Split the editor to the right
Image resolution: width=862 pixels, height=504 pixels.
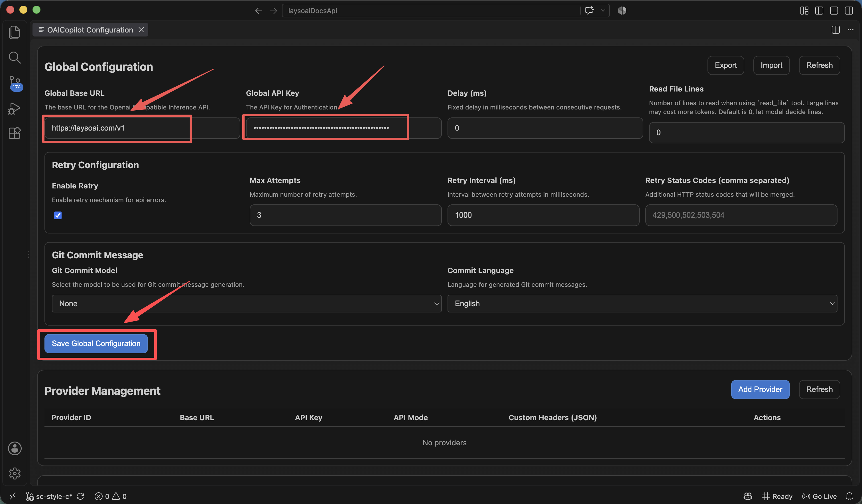(x=836, y=30)
